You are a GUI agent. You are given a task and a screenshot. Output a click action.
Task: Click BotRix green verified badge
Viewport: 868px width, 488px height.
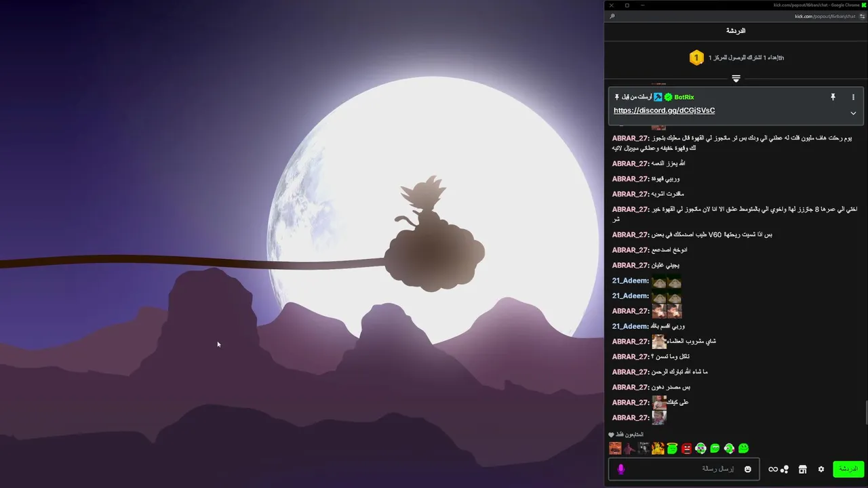click(668, 97)
